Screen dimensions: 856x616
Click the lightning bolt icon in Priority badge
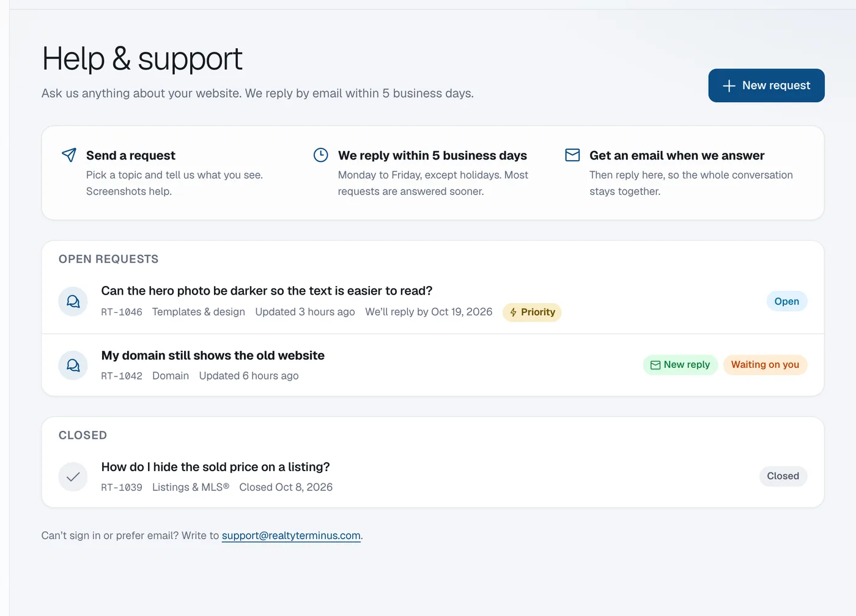(x=514, y=312)
